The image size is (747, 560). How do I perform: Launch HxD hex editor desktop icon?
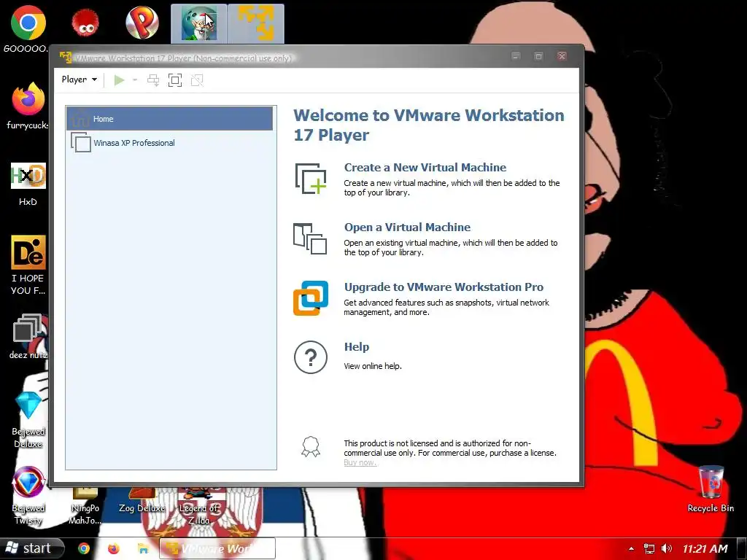28,184
